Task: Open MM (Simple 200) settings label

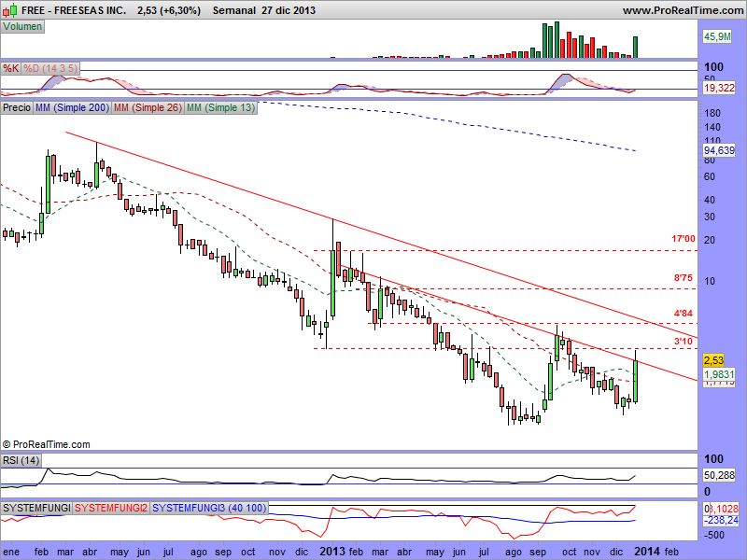Action: click(73, 107)
